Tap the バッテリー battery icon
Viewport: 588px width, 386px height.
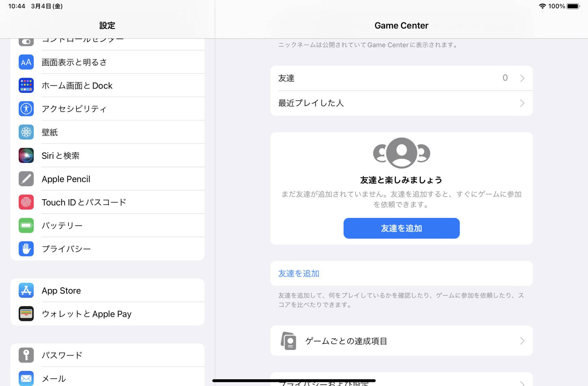click(26, 225)
